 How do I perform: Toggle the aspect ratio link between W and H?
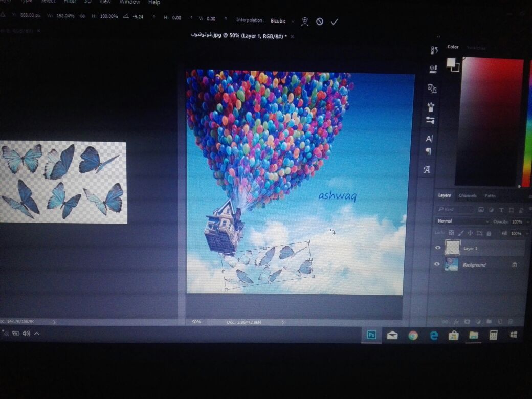pyautogui.click(x=82, y=16)
